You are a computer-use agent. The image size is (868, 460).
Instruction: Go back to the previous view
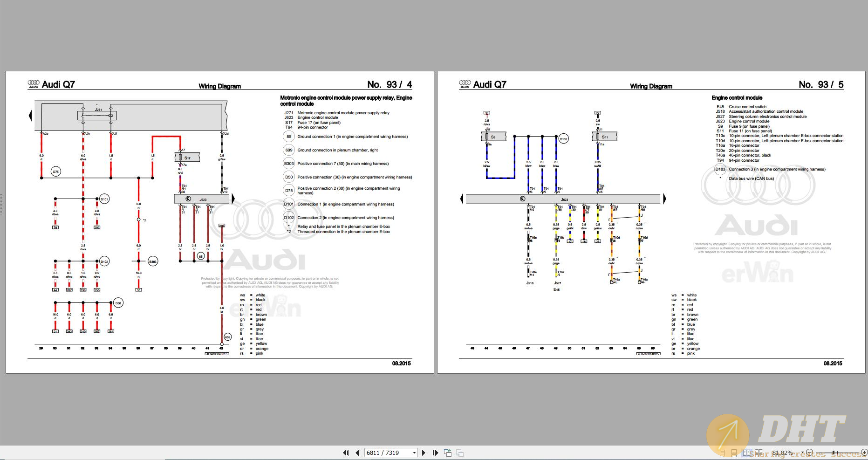448,453
